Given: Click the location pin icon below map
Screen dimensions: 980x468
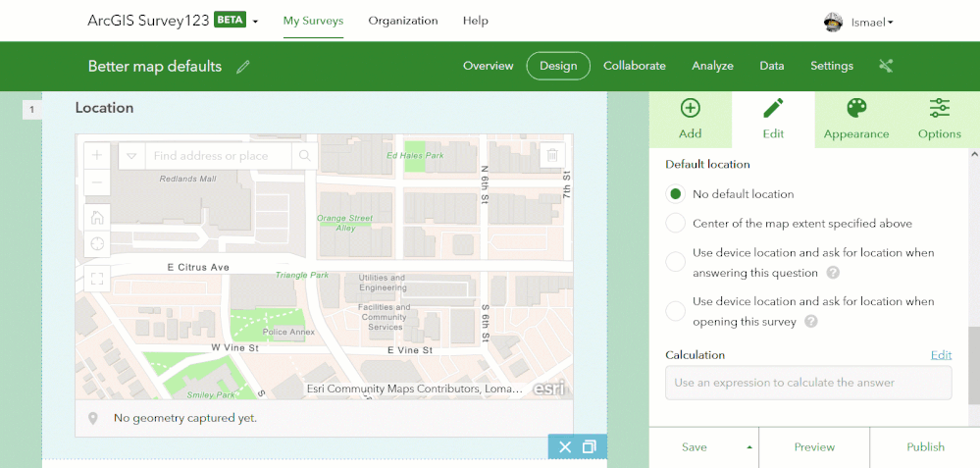Looking at the screenshot, I should [93, 418].
